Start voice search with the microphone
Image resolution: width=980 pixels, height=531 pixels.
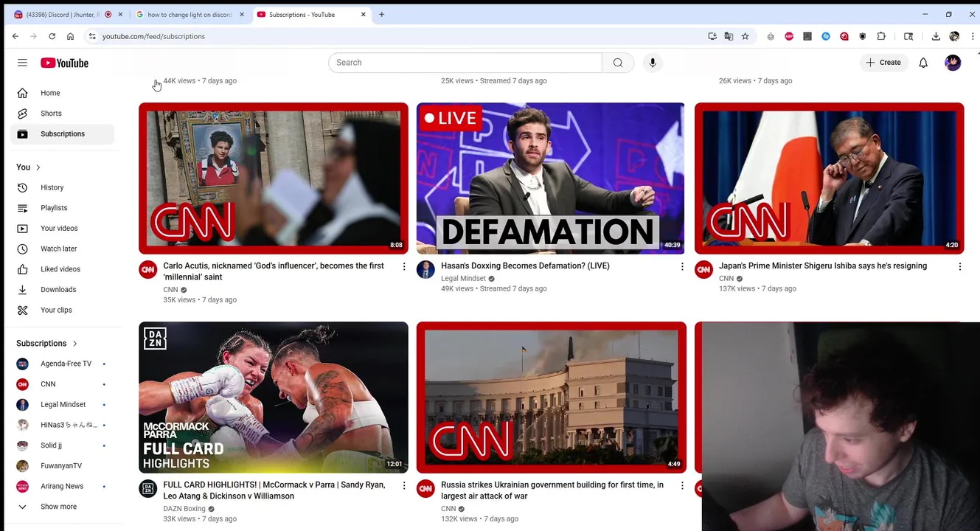(653, 63)
